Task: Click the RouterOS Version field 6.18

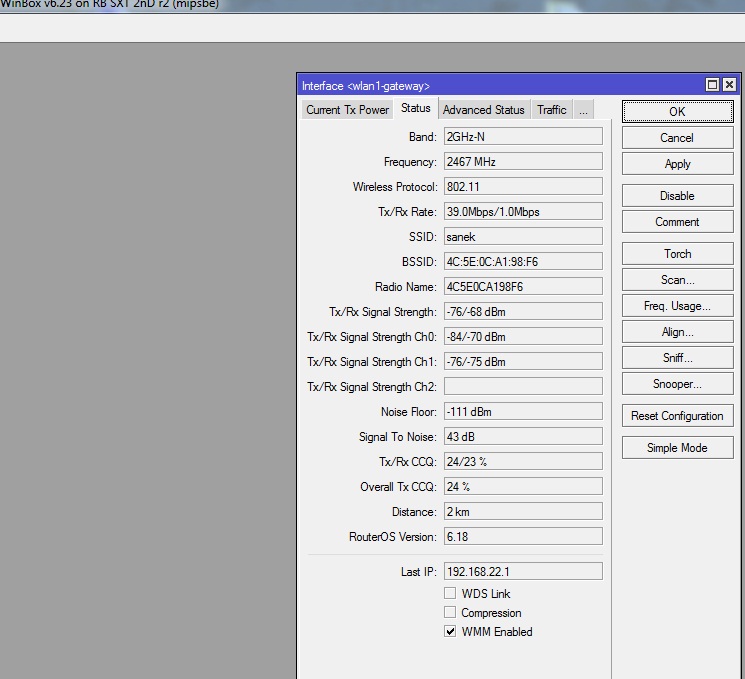Action: (523, 536)
